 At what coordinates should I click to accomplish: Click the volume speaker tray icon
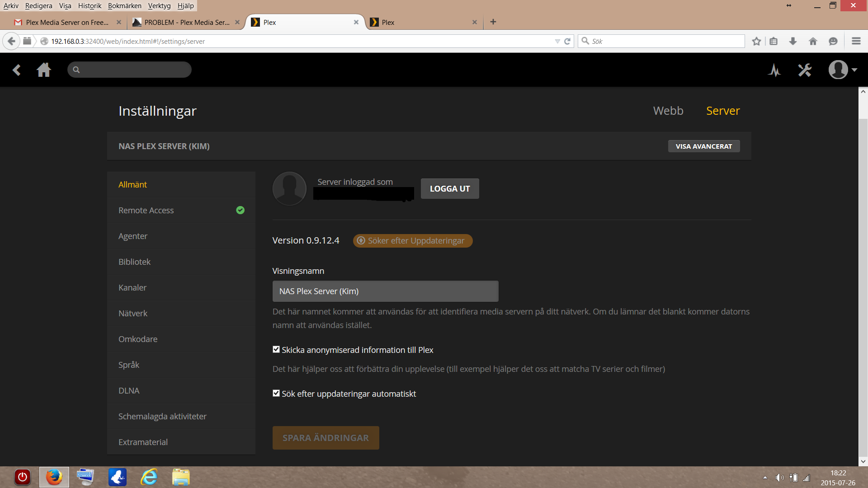779,478
